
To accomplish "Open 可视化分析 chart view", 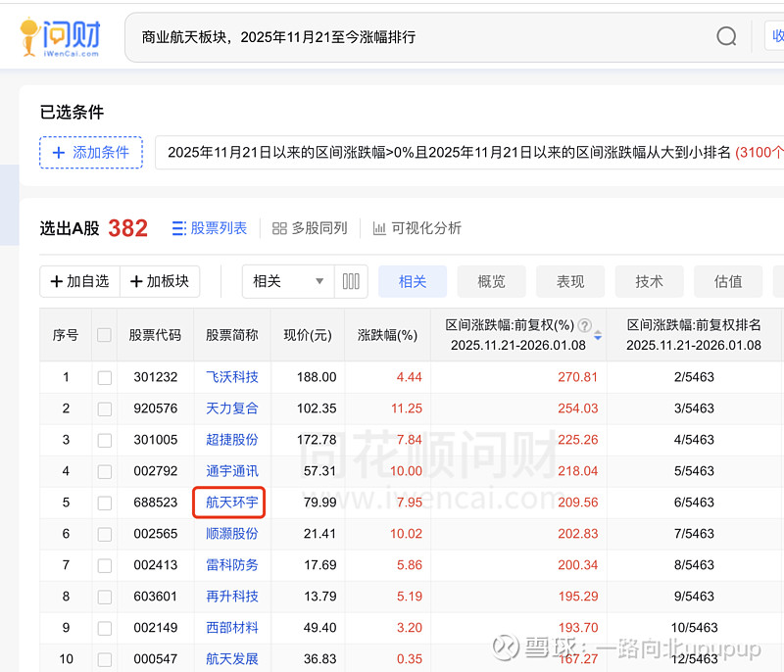I will 416,228.
